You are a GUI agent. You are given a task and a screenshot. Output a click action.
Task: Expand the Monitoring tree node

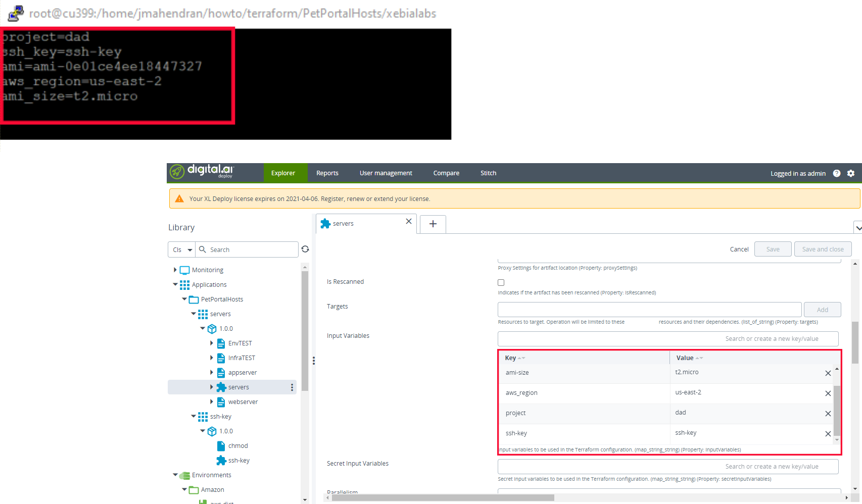click(175, 270)
